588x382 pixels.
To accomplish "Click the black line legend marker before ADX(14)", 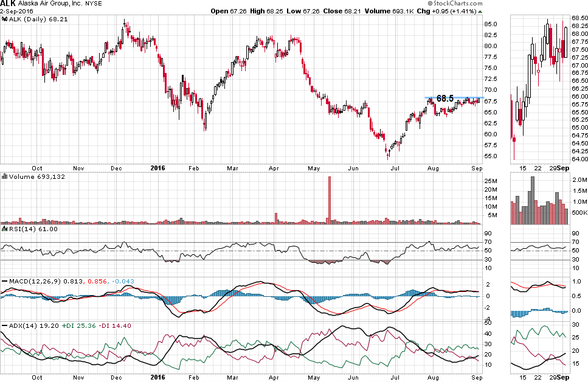I will (4, 325).
